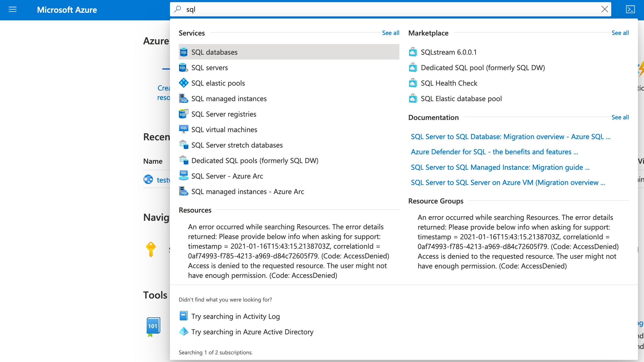
Task: Click the SQL elastic pools icon
Action: pos(183,83)
